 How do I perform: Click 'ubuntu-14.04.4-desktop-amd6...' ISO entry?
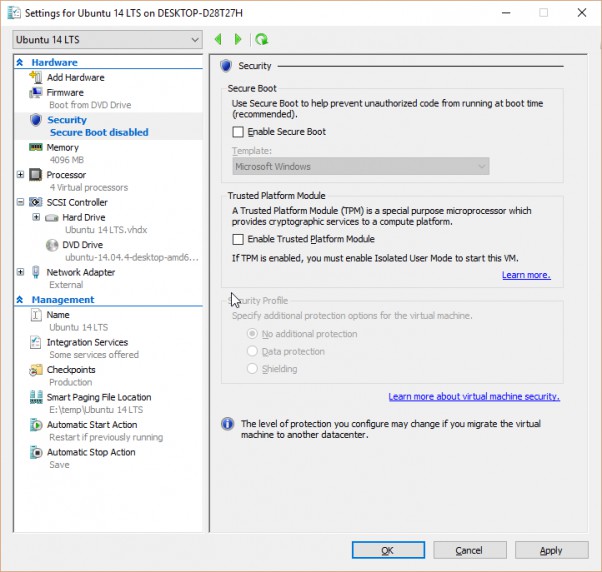pos(132,258)
